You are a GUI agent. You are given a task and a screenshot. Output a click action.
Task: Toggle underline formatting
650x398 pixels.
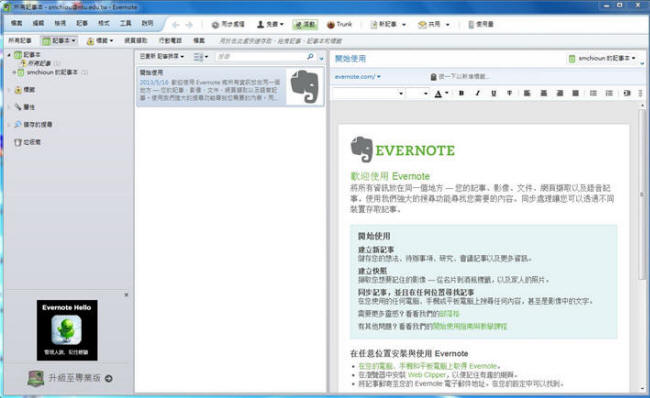coord(493,93)
